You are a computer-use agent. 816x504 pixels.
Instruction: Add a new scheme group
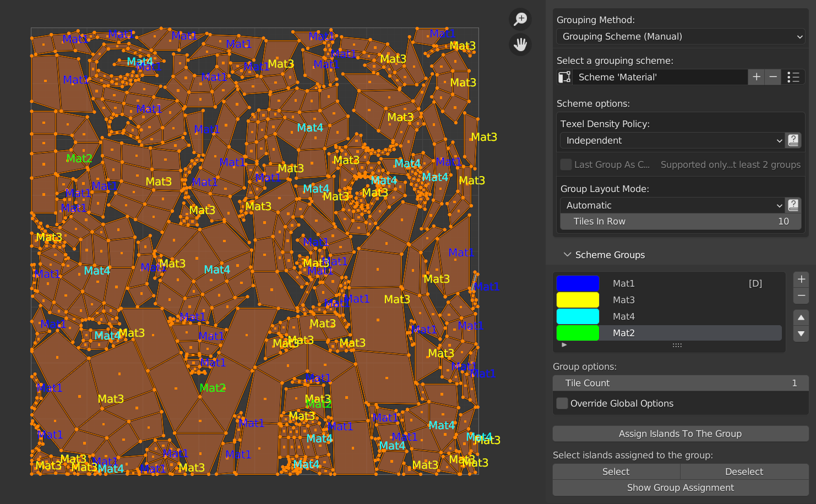[801, 280]
